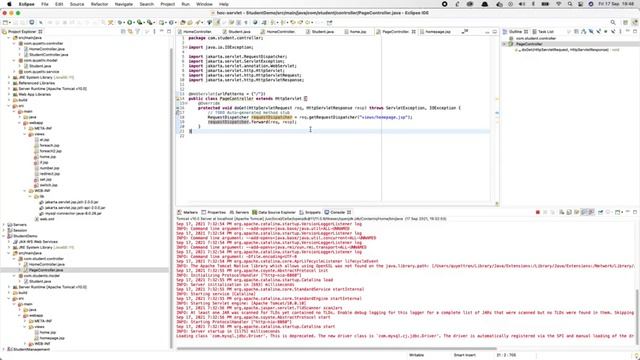Open Project Explorer filter icon
This screenshot has height=360, width=640.
(138, 31)
